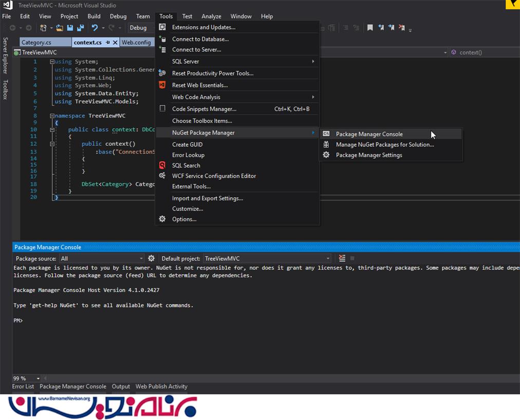Screen dimensions: 520x420
Task: Click the PM> console input prompt
Action: click(18, 320)
